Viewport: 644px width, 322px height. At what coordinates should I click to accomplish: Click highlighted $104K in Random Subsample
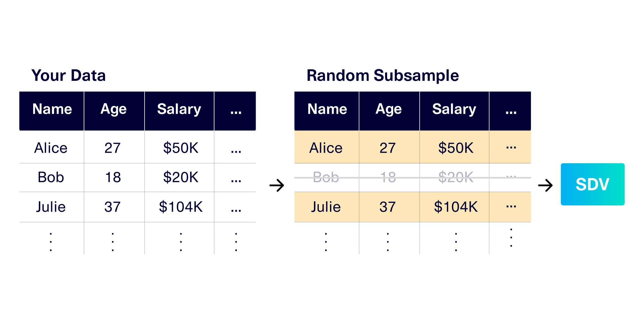(x=456, y=207)
